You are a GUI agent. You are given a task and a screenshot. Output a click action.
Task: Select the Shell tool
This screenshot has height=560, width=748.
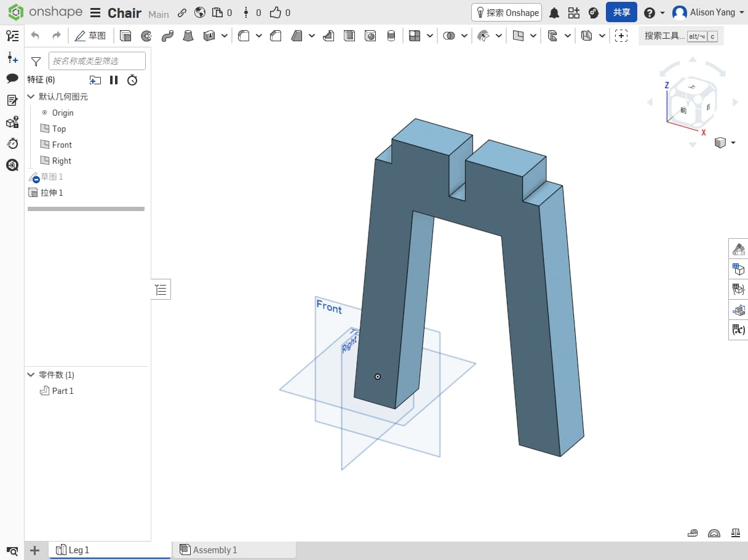click(349, 36)
